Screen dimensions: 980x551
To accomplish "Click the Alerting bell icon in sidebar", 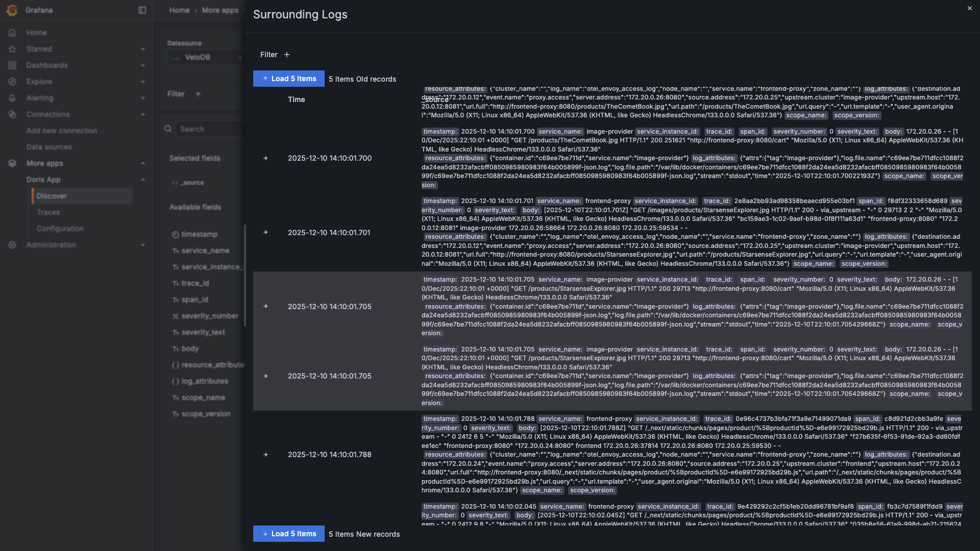I will click(x=12, y=98).
